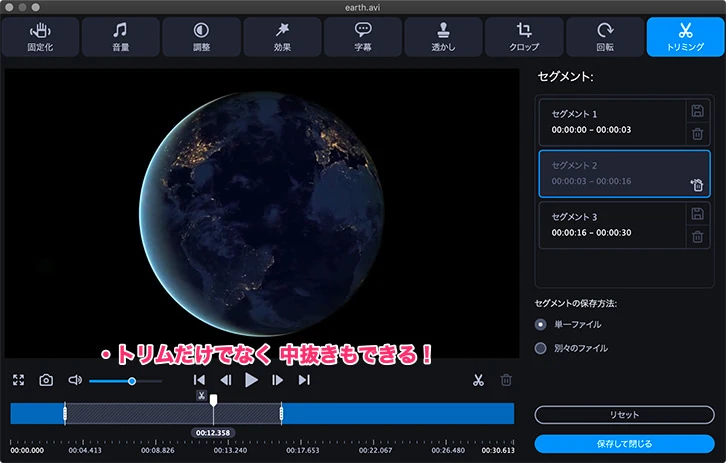Open the 回転 rotate tab
726x463 pixels.
(x=605, y=37)
